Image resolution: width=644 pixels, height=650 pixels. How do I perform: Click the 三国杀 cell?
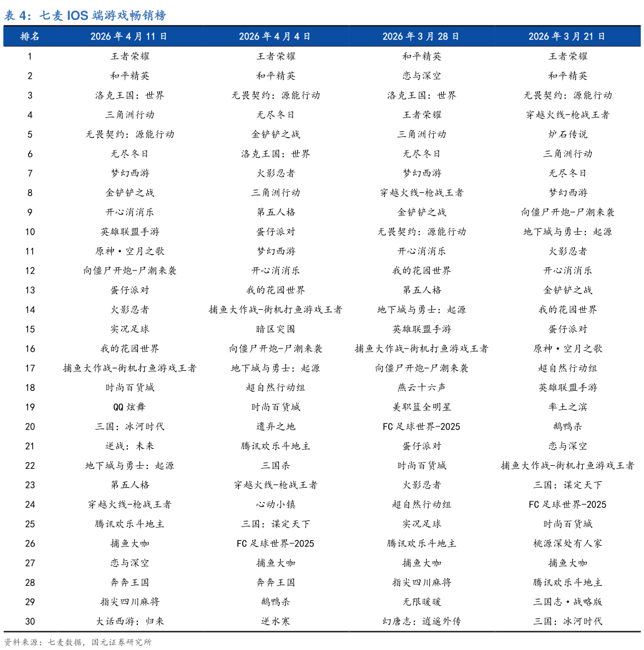(x=276, y=466)
